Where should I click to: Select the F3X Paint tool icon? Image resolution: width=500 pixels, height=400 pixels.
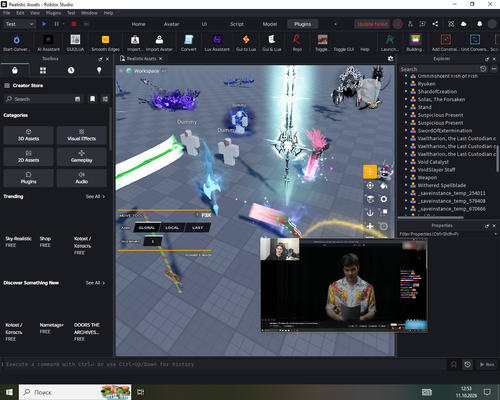coord(384,185)
